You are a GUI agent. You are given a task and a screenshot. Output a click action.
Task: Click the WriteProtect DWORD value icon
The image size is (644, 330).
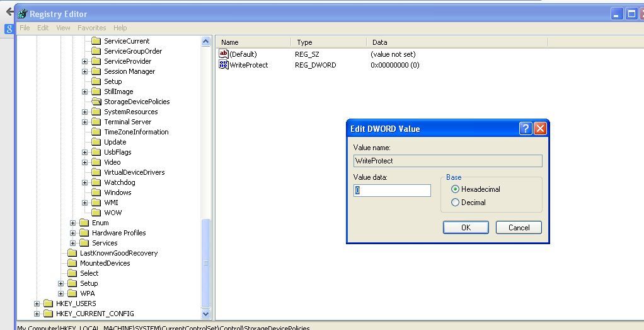[224, 65]
